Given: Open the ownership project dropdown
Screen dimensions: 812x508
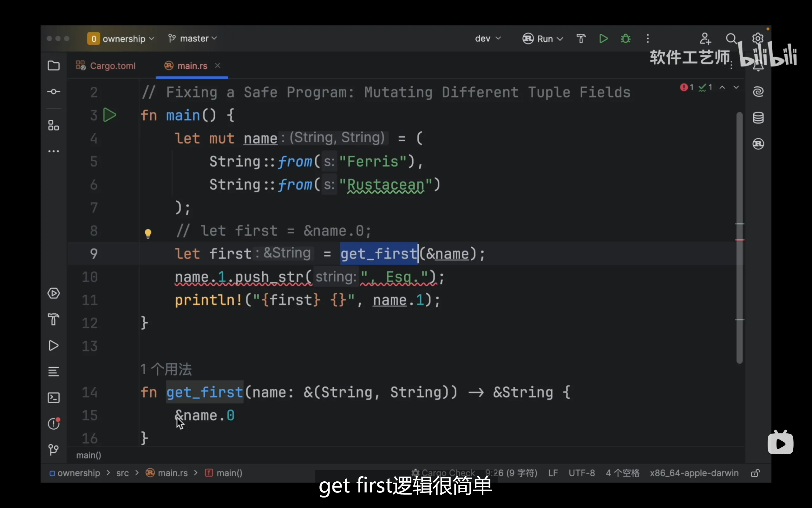Looking at the screenshot, I should click(x=121, y=39).
